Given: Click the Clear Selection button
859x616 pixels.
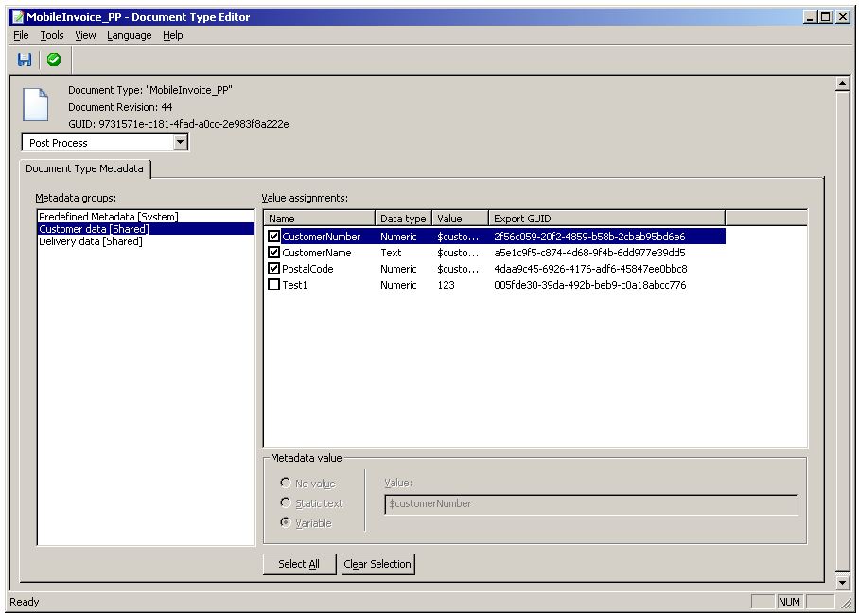Looking at the screenshot, I should (377, 564).
